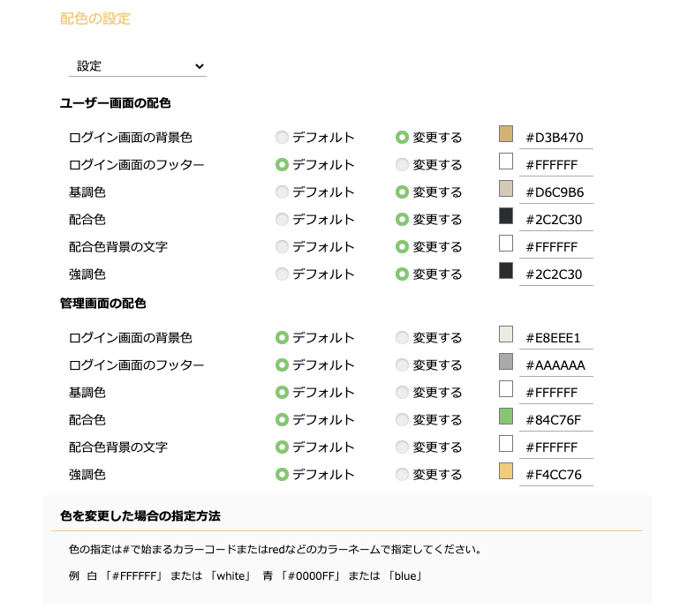Click the green #84C76F color swatch

click(x=506, y=417)
